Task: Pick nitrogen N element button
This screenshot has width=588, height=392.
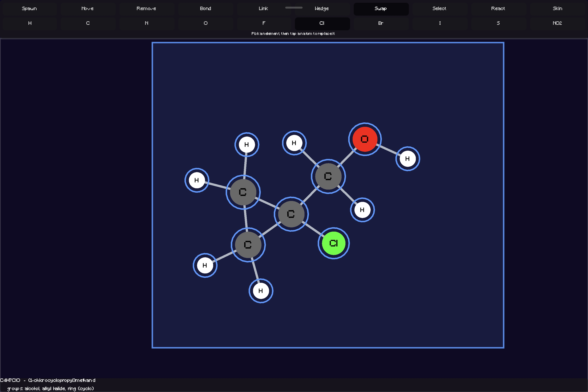Action: tap(147, 23)
